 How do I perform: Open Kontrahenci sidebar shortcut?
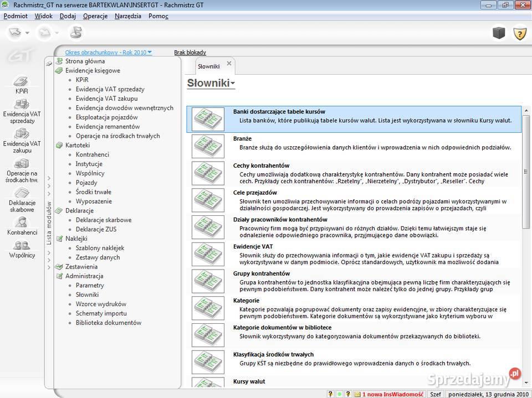point(22,226)
